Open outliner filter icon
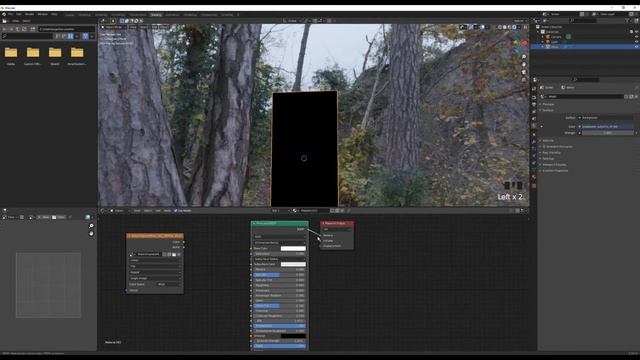 [628, 20]
